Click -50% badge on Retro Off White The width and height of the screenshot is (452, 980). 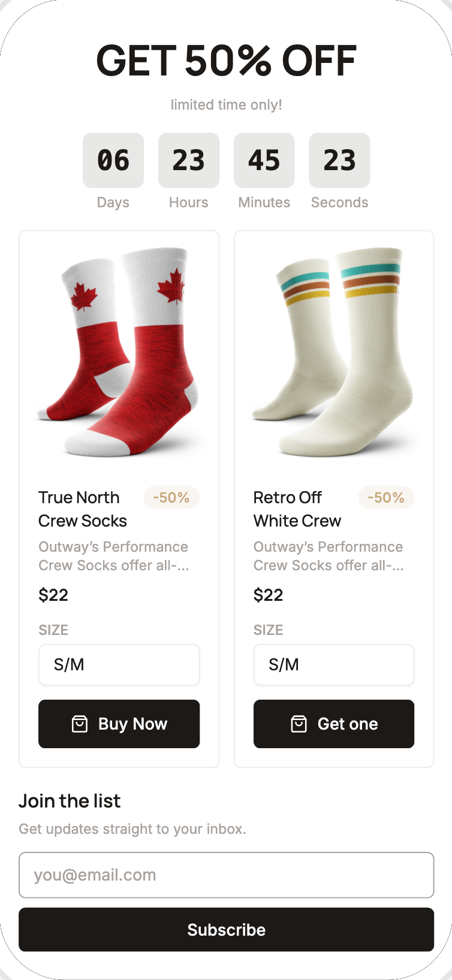click(x=386, y=497)
